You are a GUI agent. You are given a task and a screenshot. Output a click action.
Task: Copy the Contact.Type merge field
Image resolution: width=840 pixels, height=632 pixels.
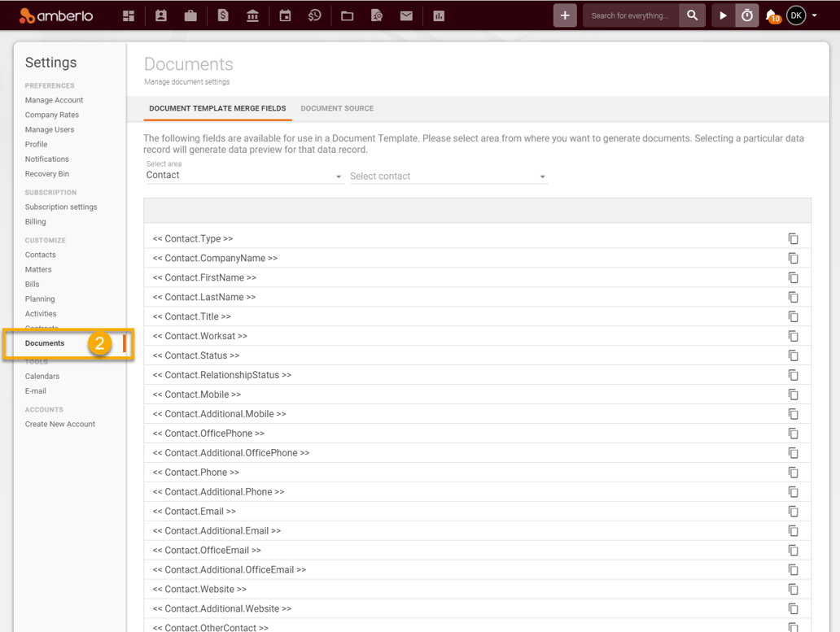coord(794,238)
